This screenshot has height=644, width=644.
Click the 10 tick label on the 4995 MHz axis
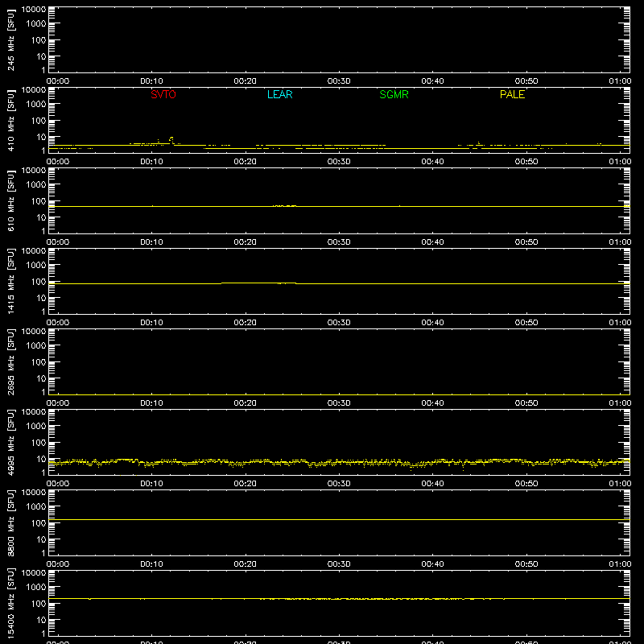(42, 459)
